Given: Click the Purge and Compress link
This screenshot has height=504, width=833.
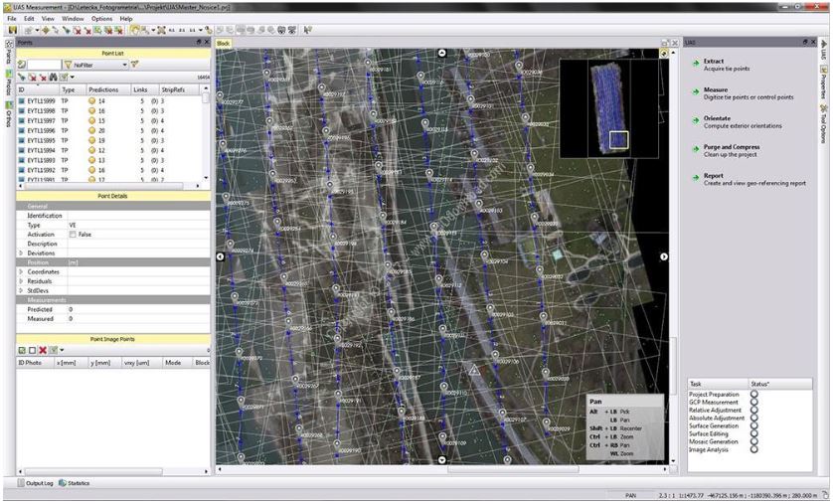Looking at the screenshot, I should [x=732, y=147].
